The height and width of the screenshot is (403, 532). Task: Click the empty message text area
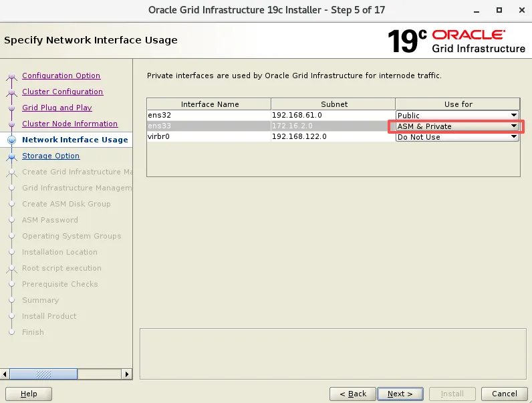tap(334, 354)
